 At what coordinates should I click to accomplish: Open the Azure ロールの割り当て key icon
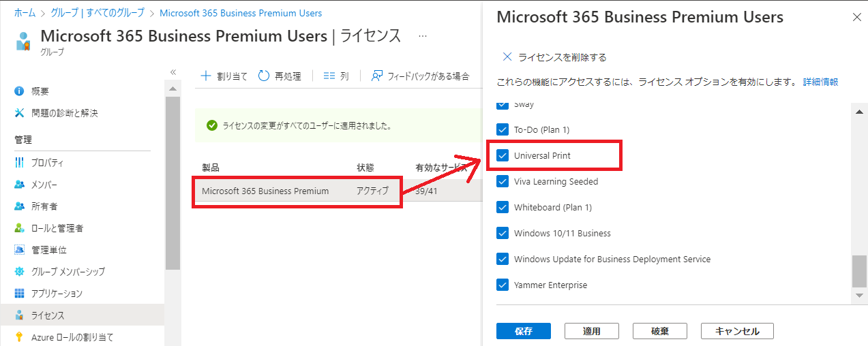[19, 337]
